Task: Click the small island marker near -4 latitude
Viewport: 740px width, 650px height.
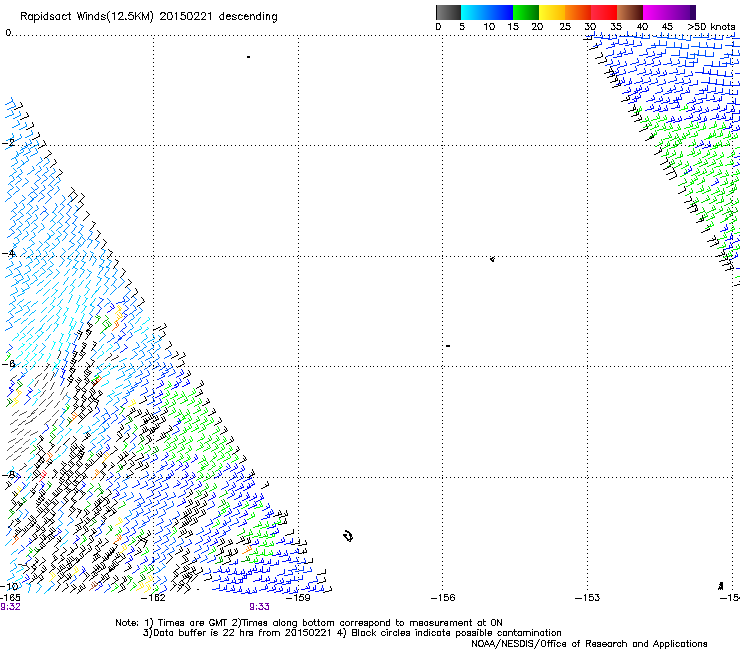Action: [492, 259]
